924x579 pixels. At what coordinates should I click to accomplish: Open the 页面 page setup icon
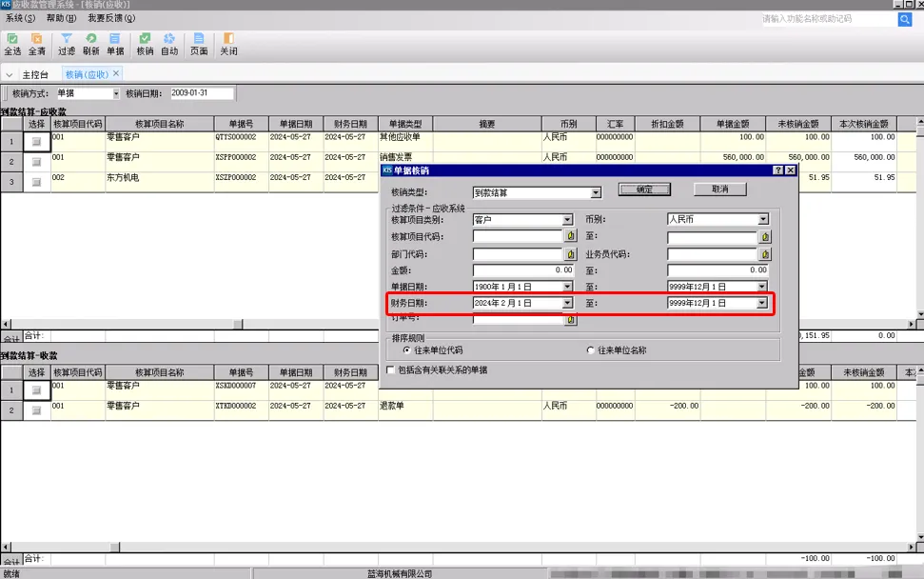pos(199,44)
